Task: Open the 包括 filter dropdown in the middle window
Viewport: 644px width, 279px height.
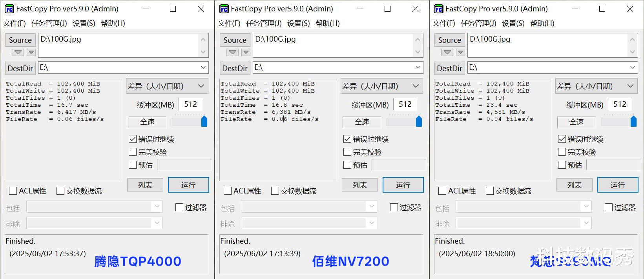Action: click(371, 206)
